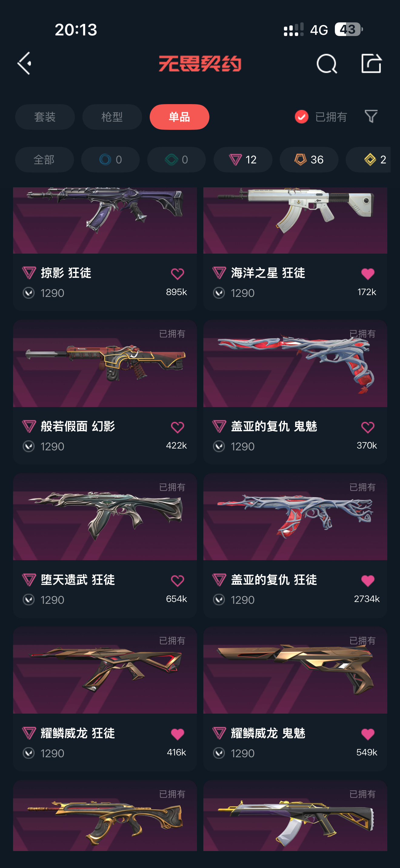Image resolution: width=400 pixels, height=868 pixels.
Task: Switch to the 套装 tab
Action: pos(45,117)
